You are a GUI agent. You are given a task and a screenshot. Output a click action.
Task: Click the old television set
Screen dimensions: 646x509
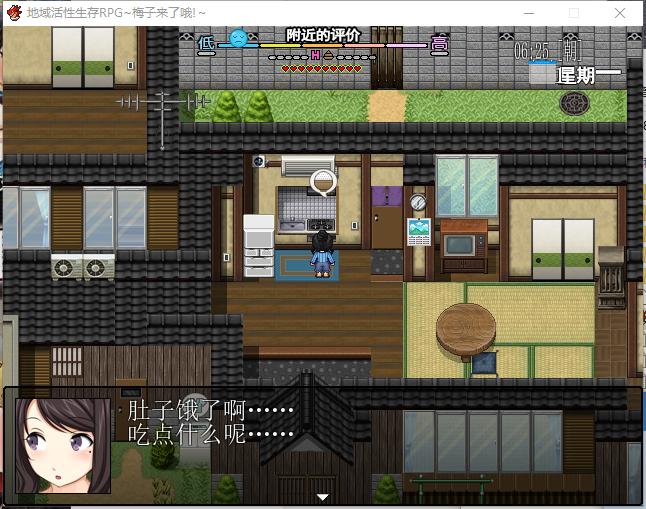[x=464, y=246]
